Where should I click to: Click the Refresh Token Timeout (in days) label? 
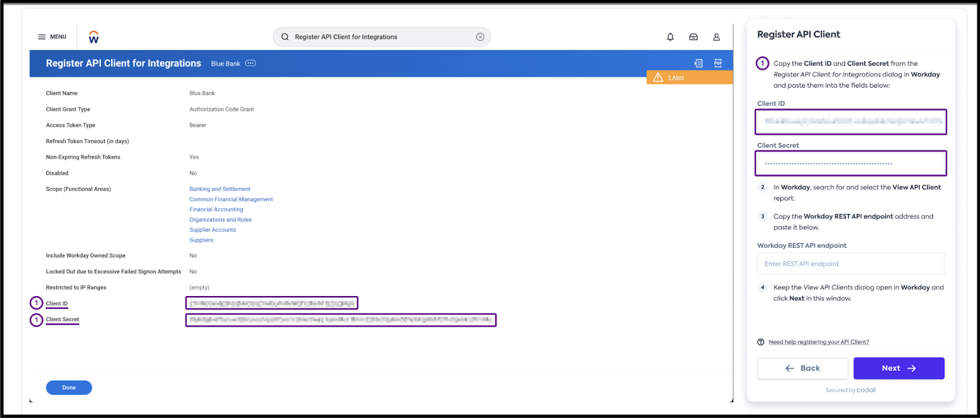coord(88,141)
